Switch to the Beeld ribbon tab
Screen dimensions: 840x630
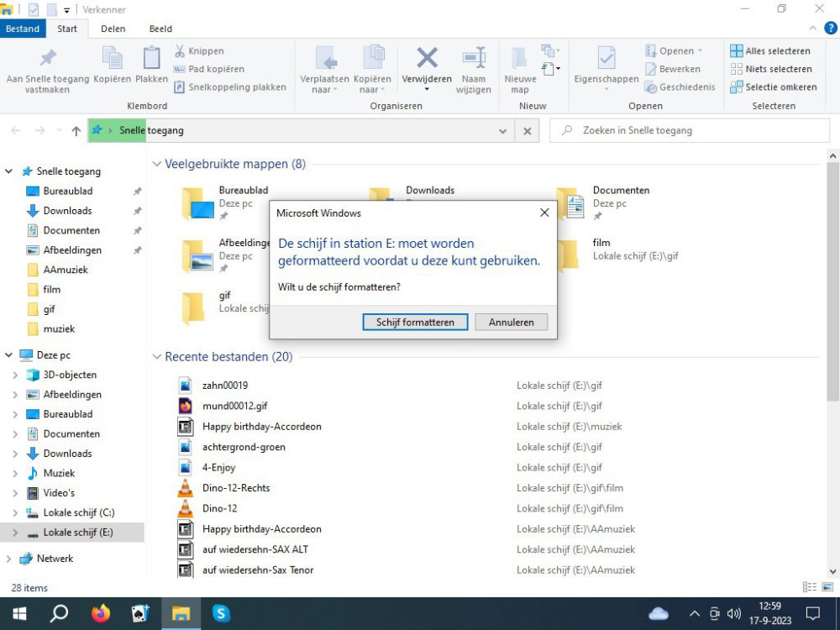tap(160, 29)
